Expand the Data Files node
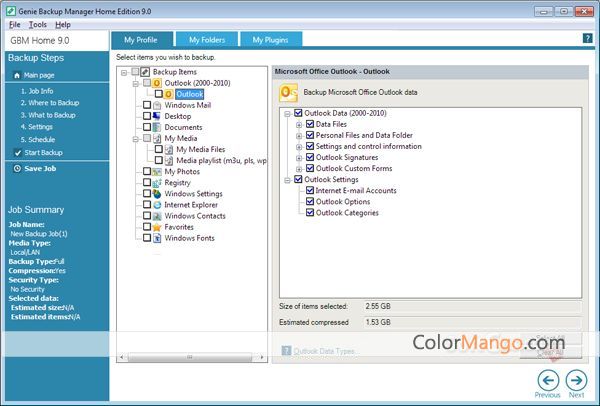This screenshot has width=600, height=406. 298,124
